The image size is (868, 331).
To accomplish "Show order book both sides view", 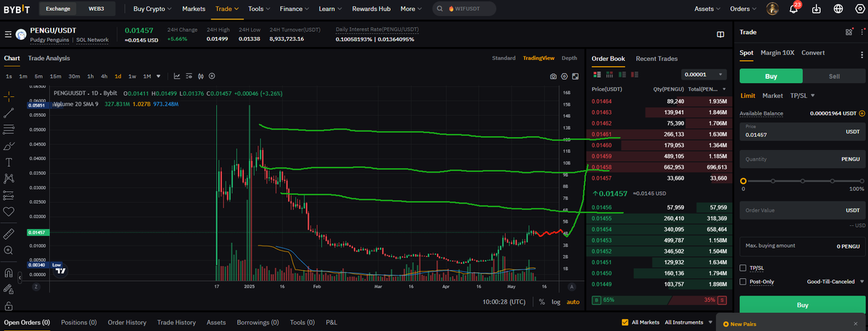I will point(597,75).
